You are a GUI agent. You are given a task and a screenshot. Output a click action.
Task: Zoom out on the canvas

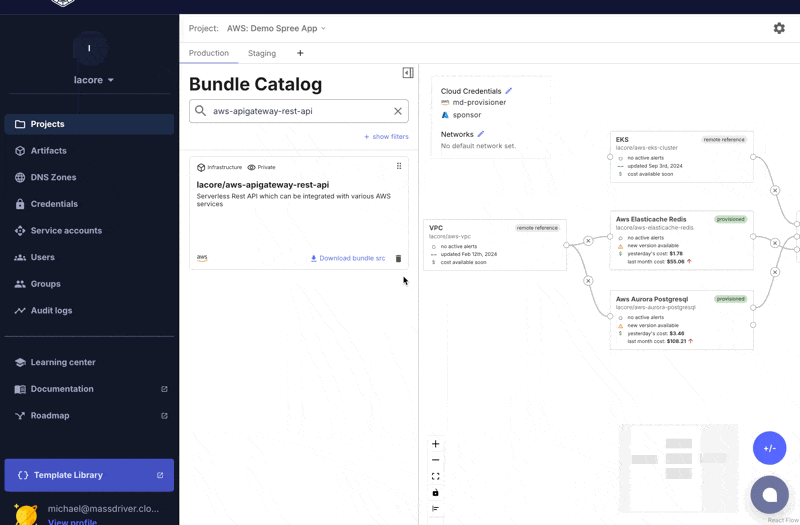(435, 460)
